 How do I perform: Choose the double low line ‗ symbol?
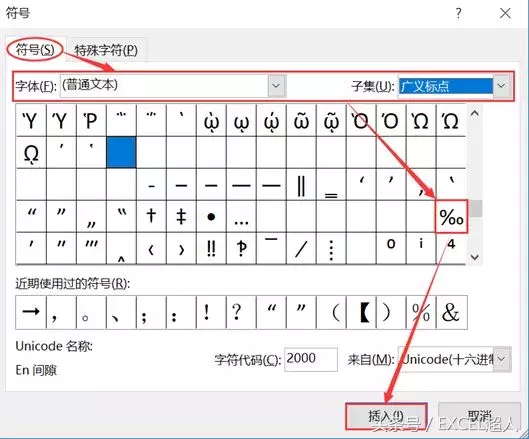(x=331, y=185)
